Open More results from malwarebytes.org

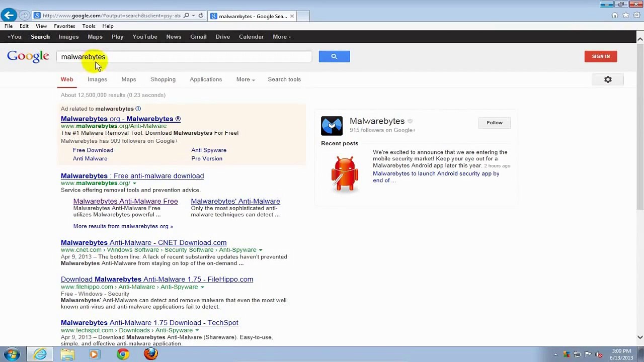point(123,226)
